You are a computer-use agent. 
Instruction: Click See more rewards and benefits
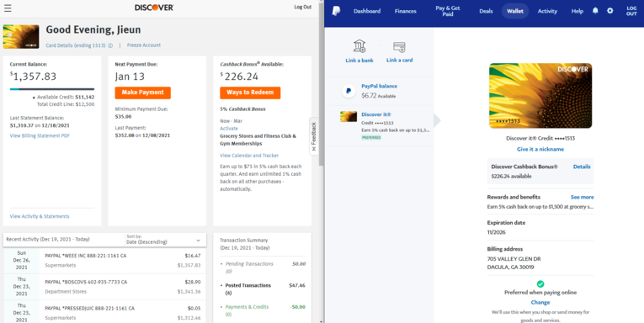[x=582, y=197]
